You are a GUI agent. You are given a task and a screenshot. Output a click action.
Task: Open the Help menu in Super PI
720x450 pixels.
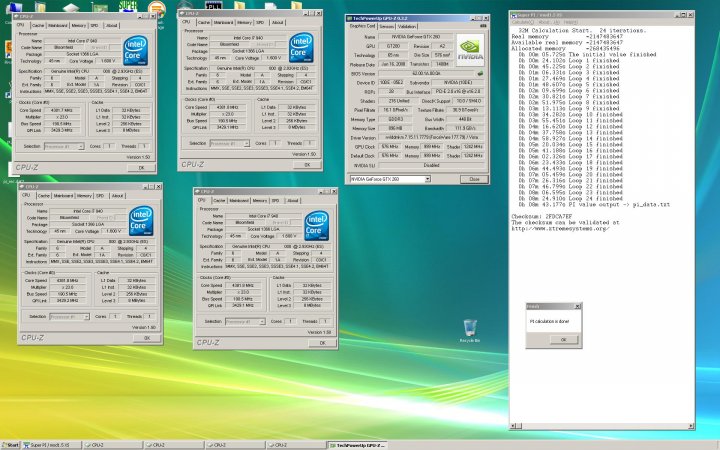coord(571,22)
